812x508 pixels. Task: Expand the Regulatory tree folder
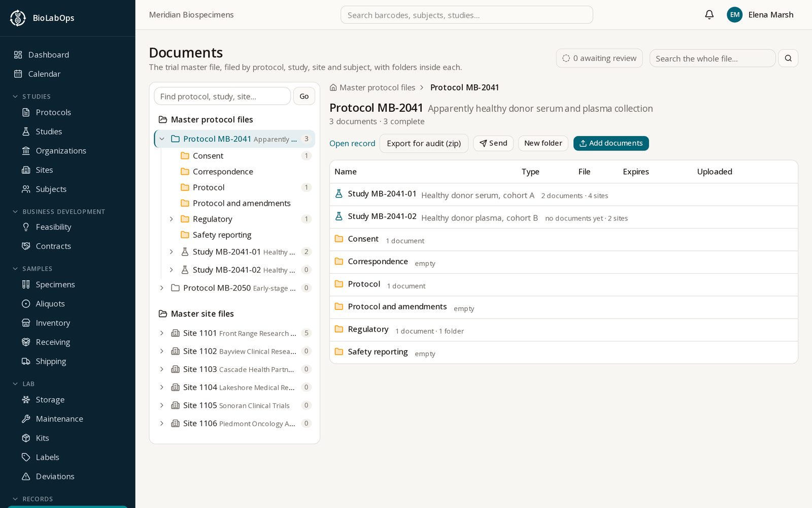(171, 219)
